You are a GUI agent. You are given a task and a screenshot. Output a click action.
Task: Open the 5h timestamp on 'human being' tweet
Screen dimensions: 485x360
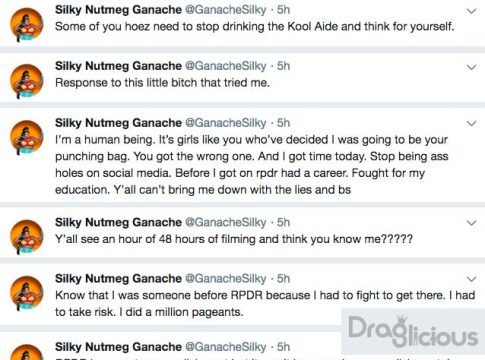pos(283,123)
